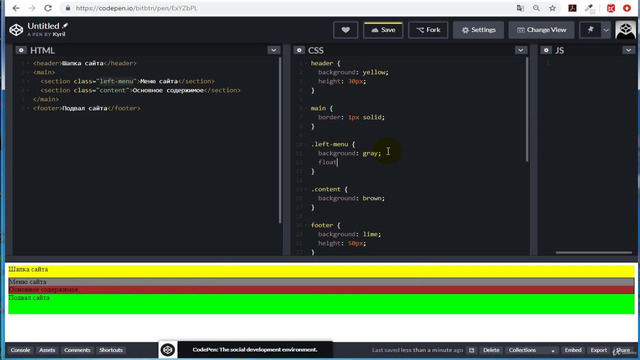The height and width of the screenshot is (360, 640).
Task: Click the '.left-menu {' selector line
Action: coord(333,144)
